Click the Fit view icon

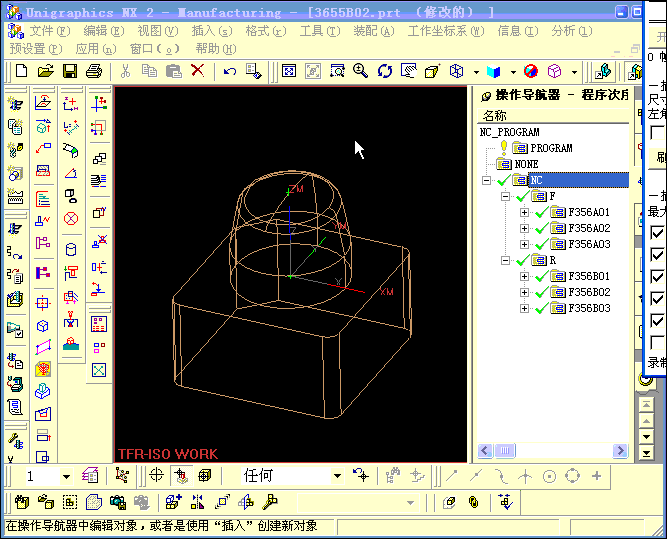pyautogui.click(x=289, y=71)
